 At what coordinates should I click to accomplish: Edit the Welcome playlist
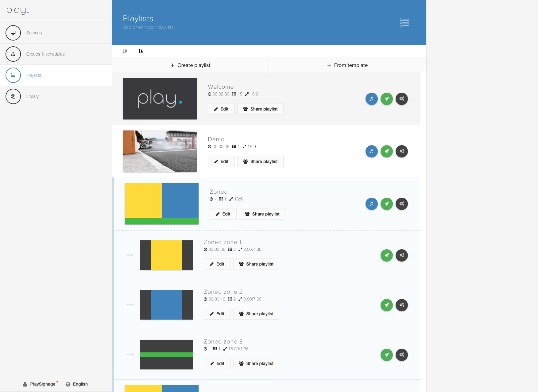221,109
